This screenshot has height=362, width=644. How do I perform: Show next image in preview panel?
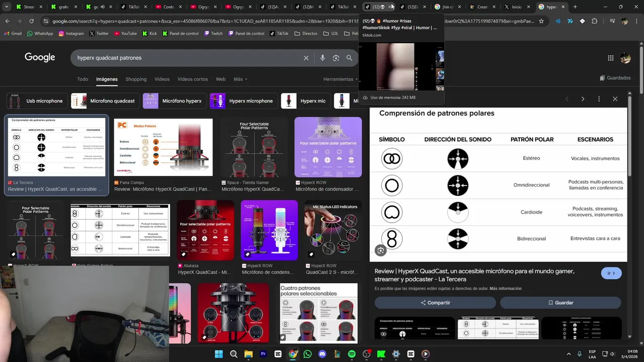(583, 99)
